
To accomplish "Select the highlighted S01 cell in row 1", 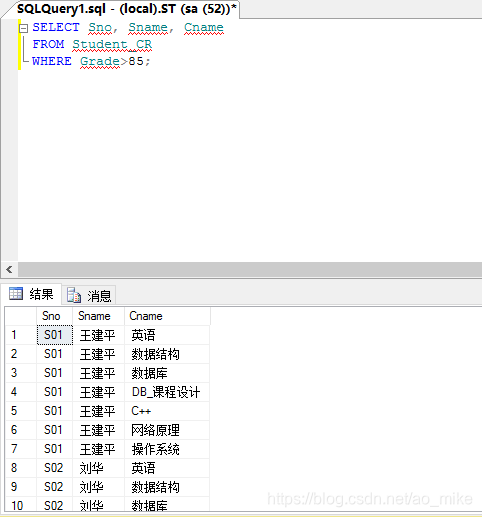I will 55,335.
